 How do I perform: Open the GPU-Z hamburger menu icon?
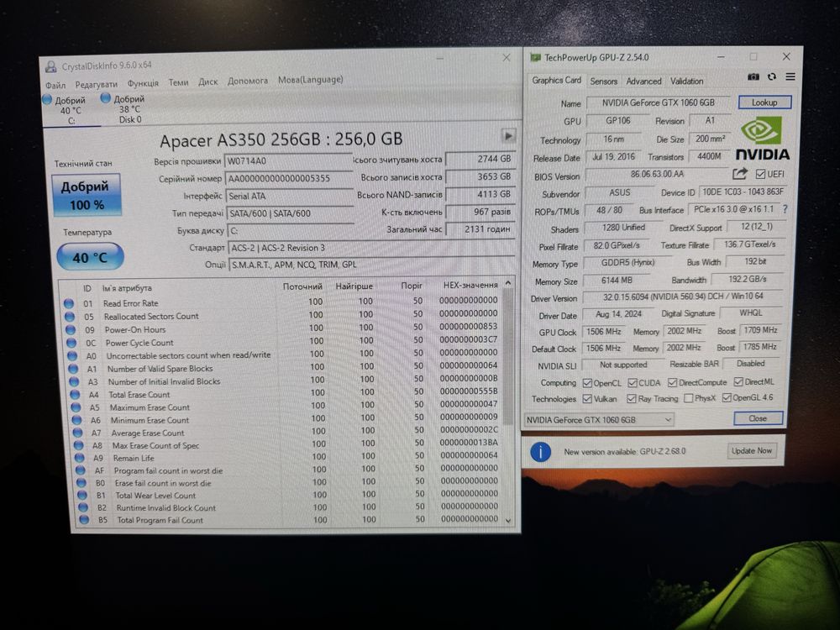coord(790,76)
